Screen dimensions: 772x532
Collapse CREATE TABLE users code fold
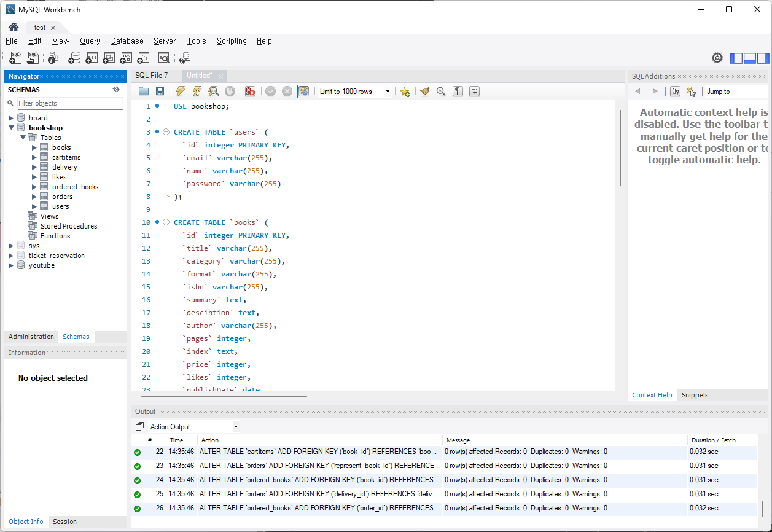point(166,132)
